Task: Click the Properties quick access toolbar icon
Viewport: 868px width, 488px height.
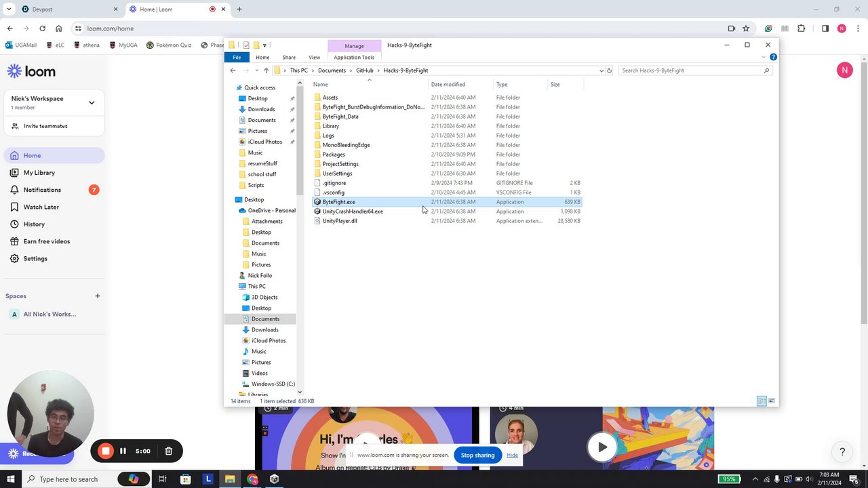Action: 246,45
